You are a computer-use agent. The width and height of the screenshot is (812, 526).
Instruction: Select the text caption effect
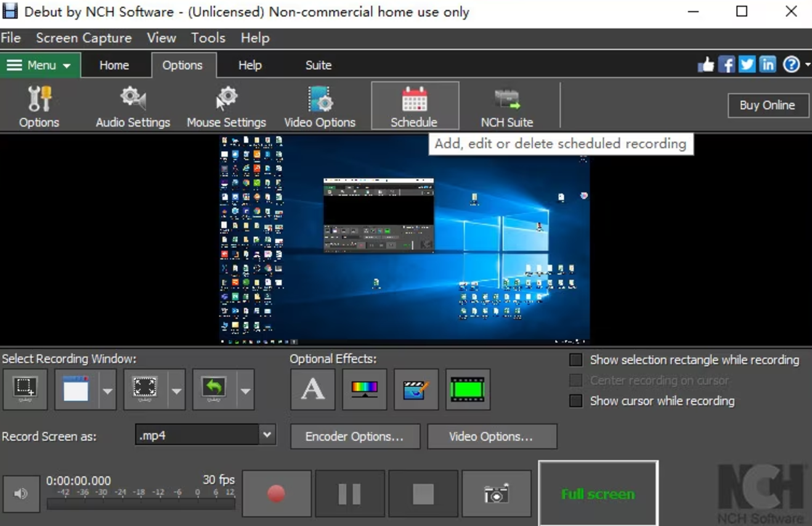coord(312,389)
